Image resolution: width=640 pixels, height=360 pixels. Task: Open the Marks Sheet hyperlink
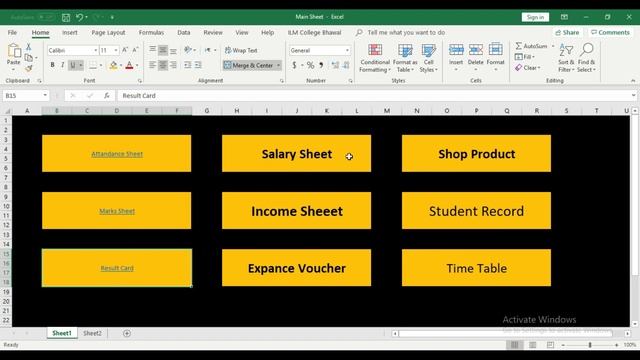117,211
